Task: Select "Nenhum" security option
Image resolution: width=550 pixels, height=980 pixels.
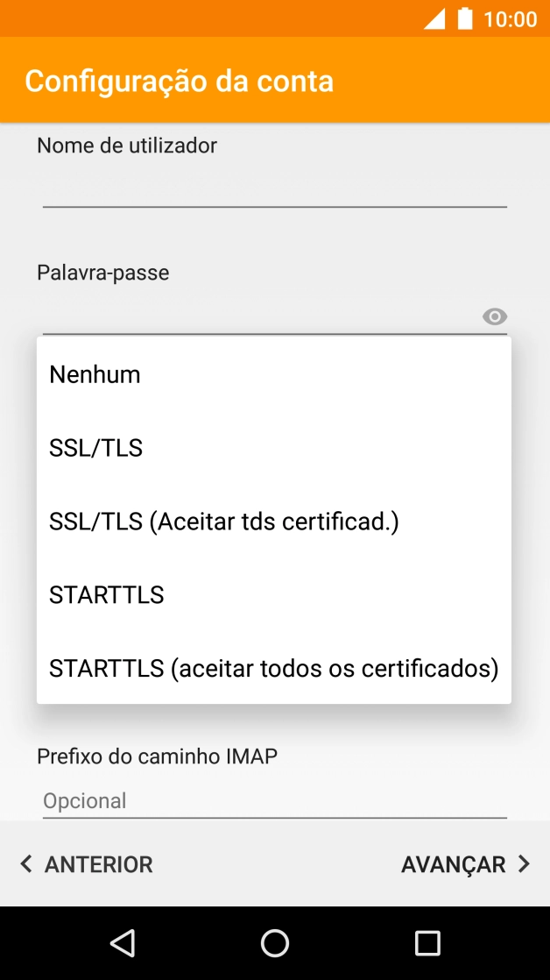Action: pyautogui.click(x=94, y=374)
